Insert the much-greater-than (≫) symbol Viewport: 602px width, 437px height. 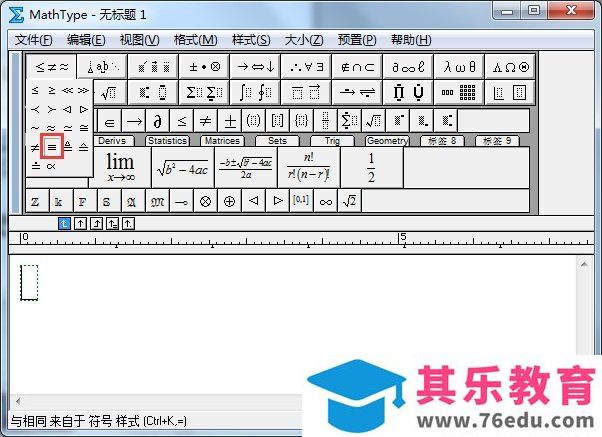[x=83, y=91]
